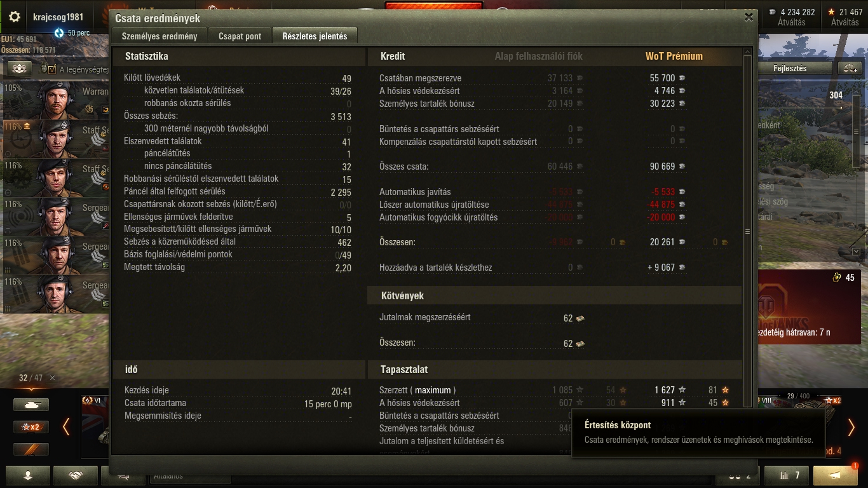Click the Fejlesztés button
This screenshot has height=488, width=868.
[790, 68]
